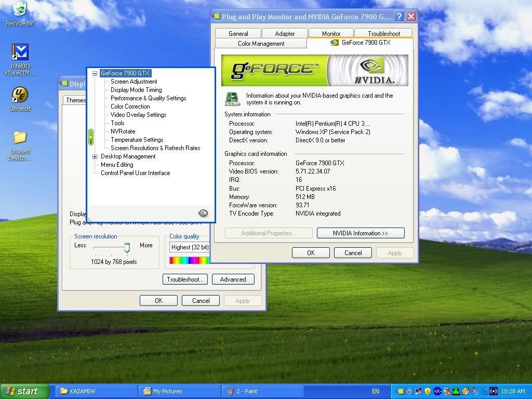The height and width of the screenshot is (399, 532).
Task: Click the NVIDIA Information >> button
Action: tap(360, 233)
